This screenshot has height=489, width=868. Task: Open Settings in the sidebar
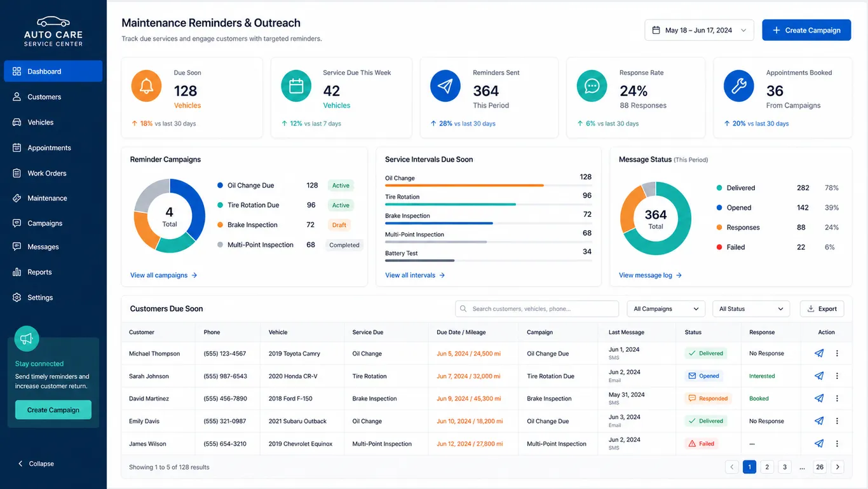53,298
